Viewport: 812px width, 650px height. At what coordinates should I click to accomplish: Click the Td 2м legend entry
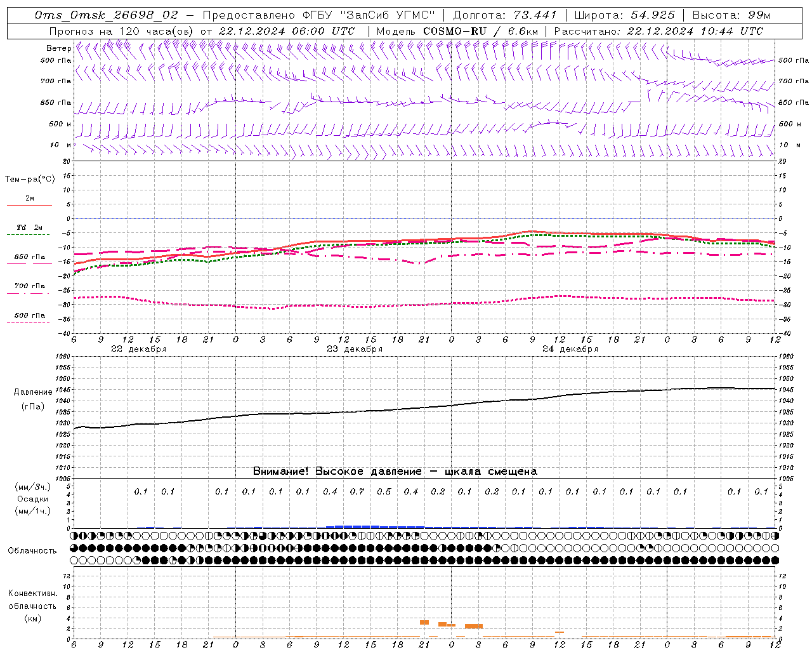[x=30, y=227]
